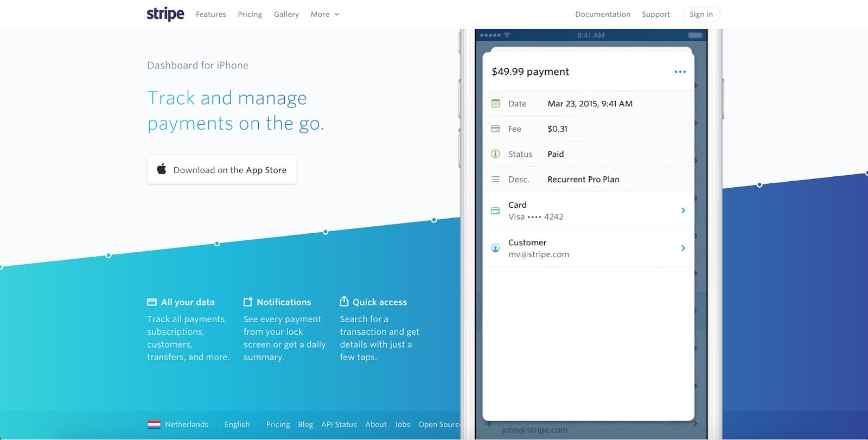Select the English language link

(x=237, y=424)
